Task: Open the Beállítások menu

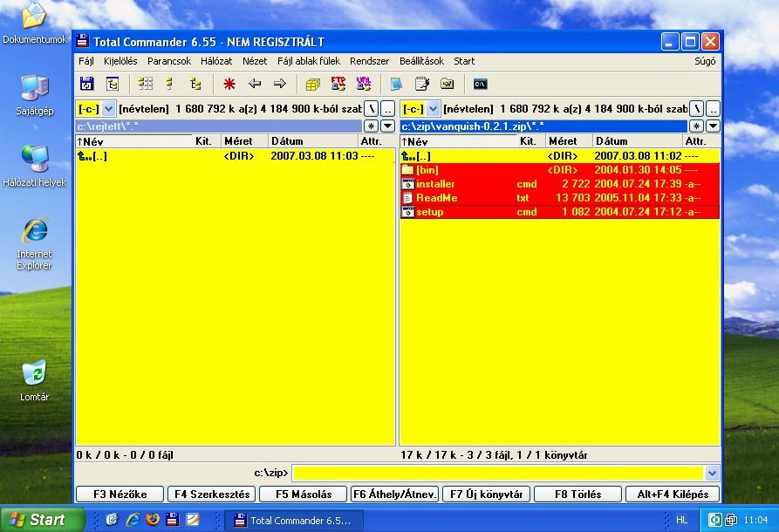Action: [421, 61]
